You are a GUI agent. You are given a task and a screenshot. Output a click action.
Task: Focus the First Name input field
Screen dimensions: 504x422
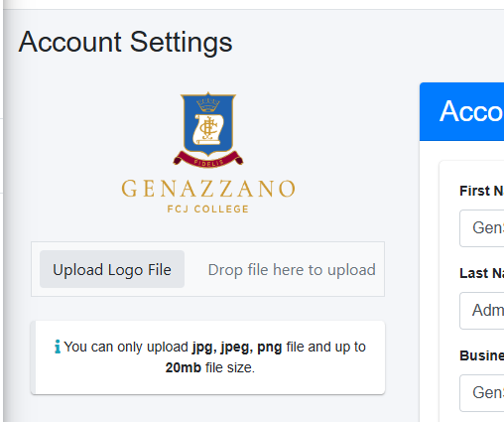[482, 228]
